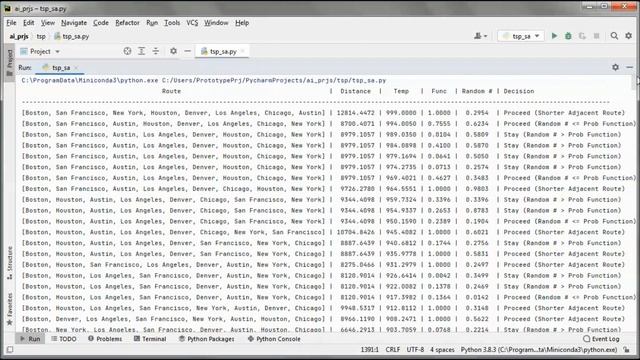640x360 pixels.
Task: Click the python.exe command path line
Action: (204, 80)
